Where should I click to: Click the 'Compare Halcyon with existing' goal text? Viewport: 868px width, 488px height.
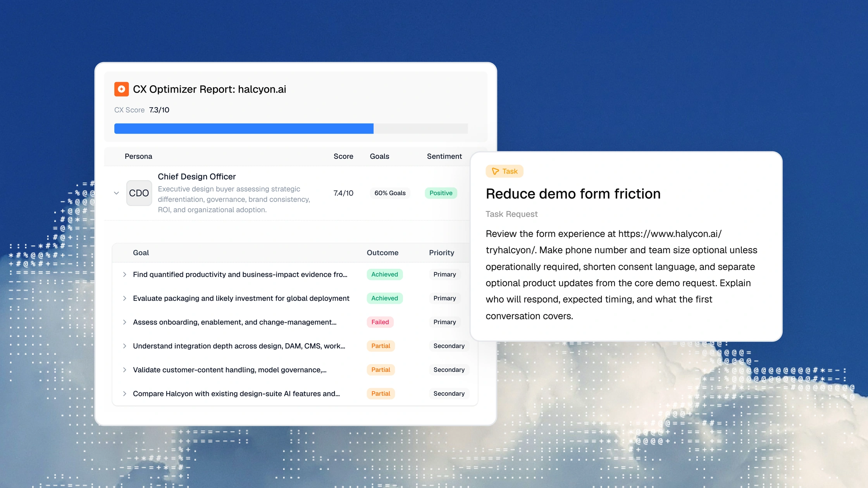click(x=236, y=393)
